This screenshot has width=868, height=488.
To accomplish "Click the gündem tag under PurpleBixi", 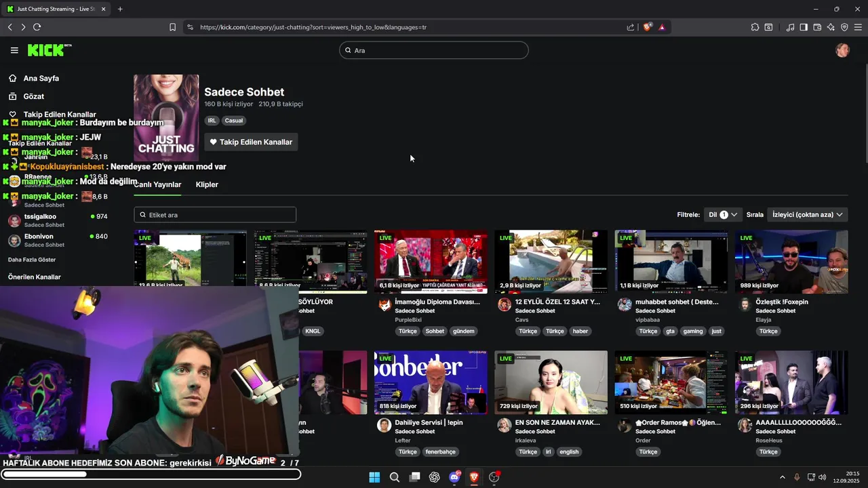I will click(464, 331).
